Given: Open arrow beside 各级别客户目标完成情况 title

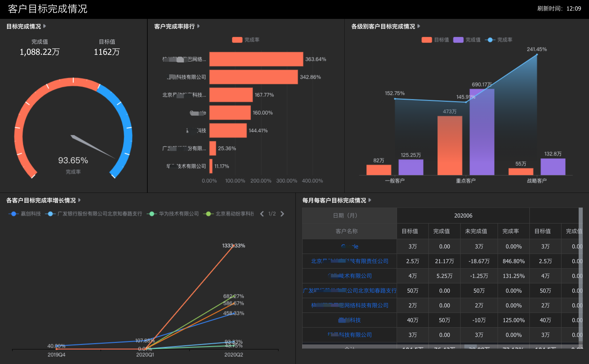Looking at the screenshot, I should click(x=419, y=26).
